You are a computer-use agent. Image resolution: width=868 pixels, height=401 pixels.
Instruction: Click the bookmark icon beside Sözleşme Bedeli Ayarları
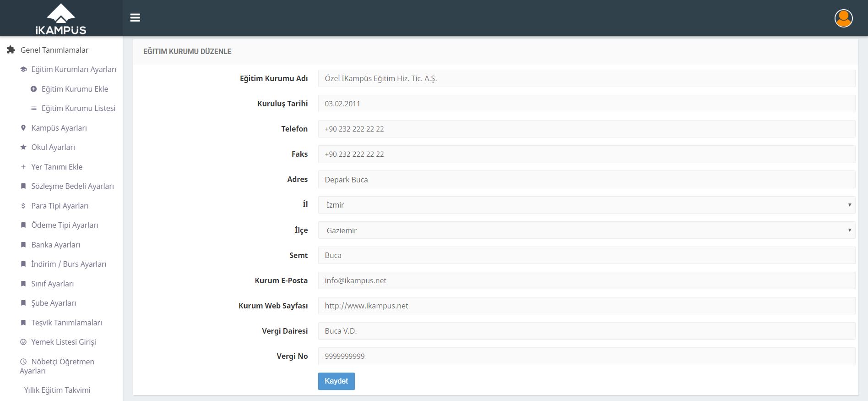(x=23, y=186)
